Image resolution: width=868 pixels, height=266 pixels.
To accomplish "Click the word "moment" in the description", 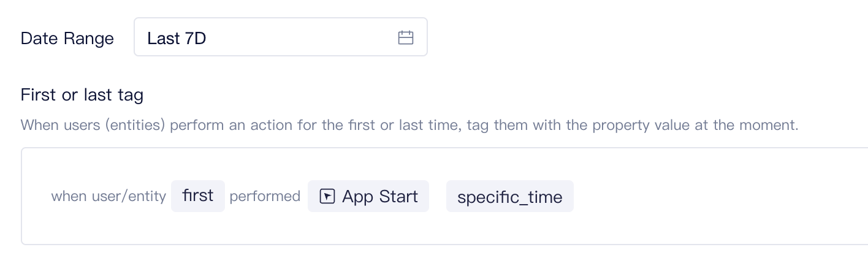I will click(x=769, y=126).
